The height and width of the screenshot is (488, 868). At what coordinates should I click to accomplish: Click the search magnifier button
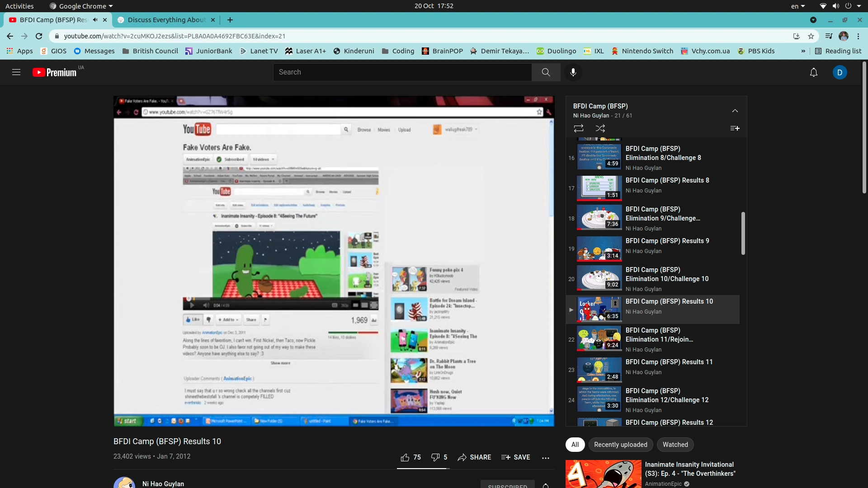click(546, 72)
